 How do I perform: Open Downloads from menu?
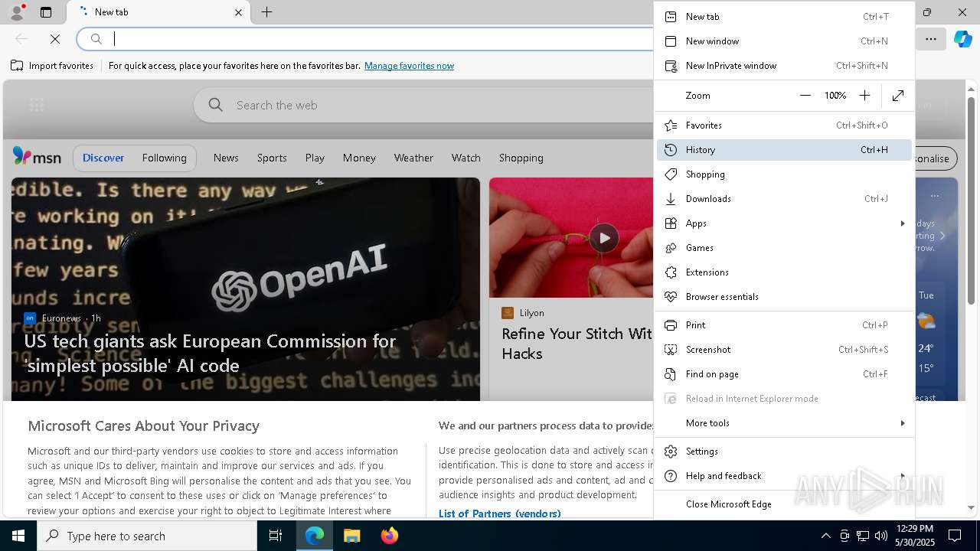784,199
